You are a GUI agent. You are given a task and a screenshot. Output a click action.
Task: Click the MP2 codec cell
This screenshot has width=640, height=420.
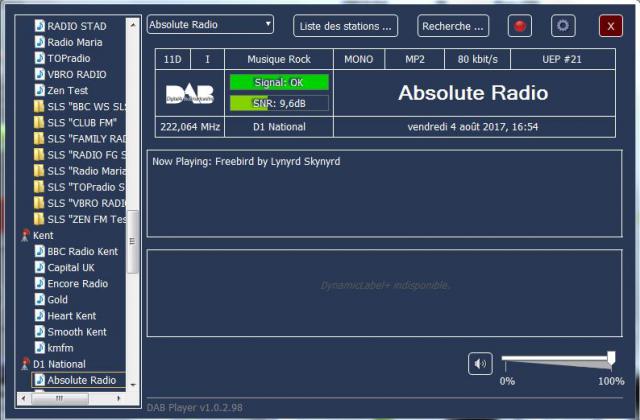pos(415,59)
